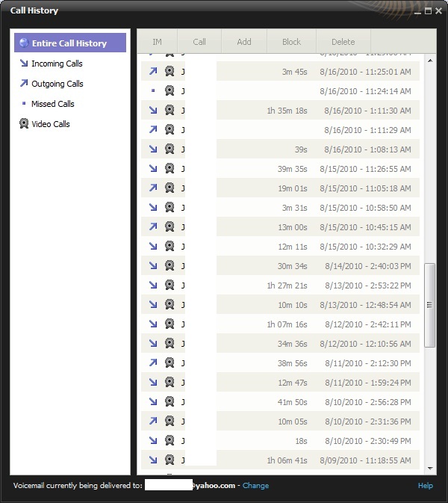The height and width of the screenshot is (503, 448).
Task: Click incoming arrow on 11:26:55 AM call
Action: coord(153,168)
